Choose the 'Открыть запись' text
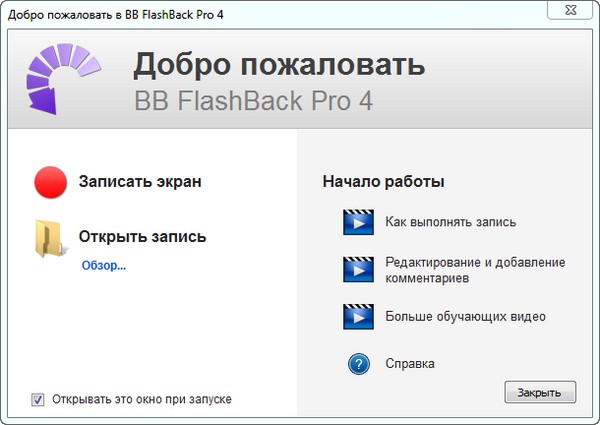Viewport: 600px width, 425px height. [143, 237]
